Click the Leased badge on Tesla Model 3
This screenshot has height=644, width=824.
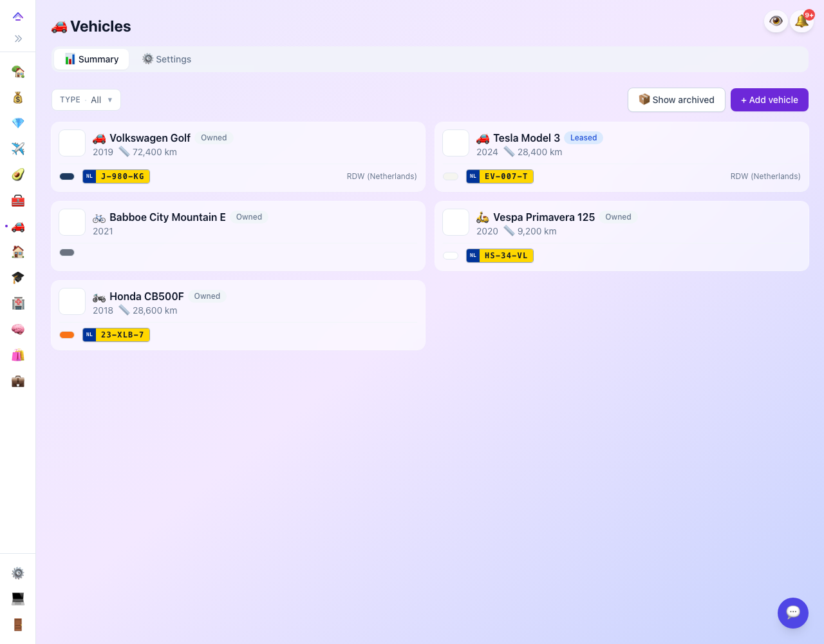pos(583,138)
